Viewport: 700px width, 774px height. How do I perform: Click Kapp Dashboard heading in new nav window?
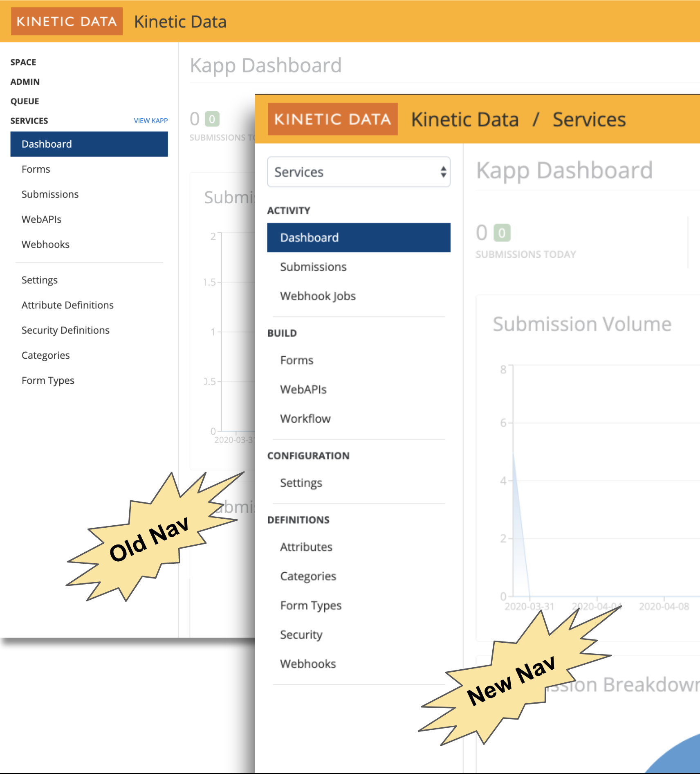565,171
